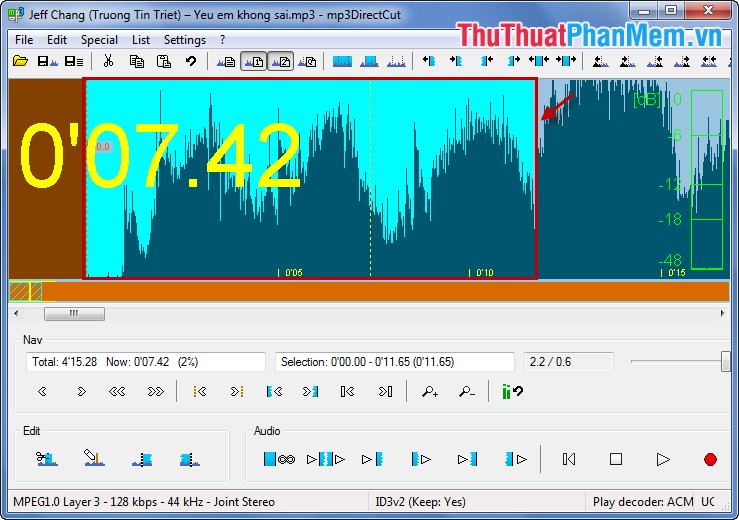Click the volume slider handle in Nav

click(x=725, y=362)
